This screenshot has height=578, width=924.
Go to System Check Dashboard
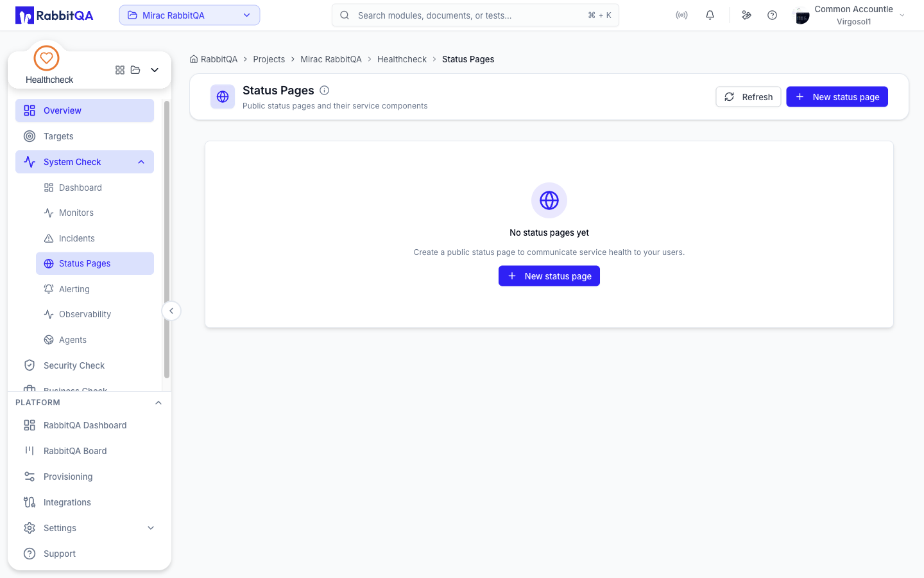tap(95, 188)
